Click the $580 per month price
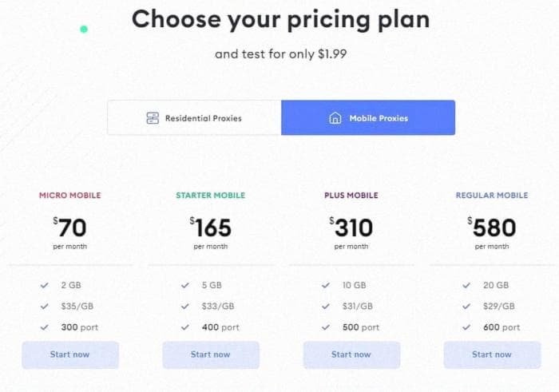 pyautogui.click(x=492, y=232)
